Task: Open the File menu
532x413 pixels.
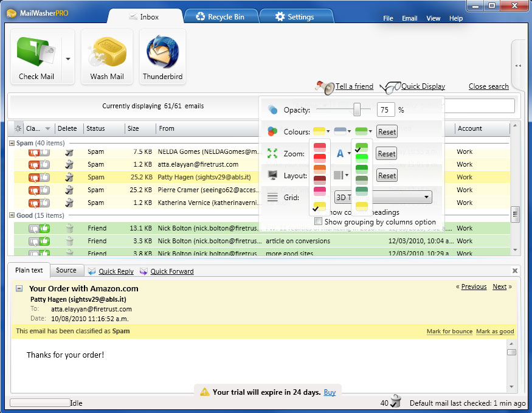Action: click(388, 18)
